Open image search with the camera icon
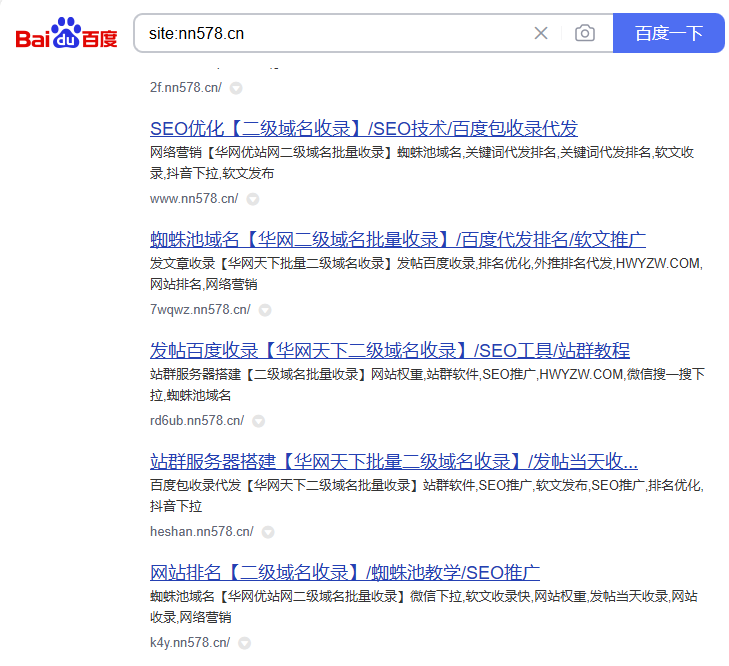This screenshot has height=666, width=729. coord(584,33)
